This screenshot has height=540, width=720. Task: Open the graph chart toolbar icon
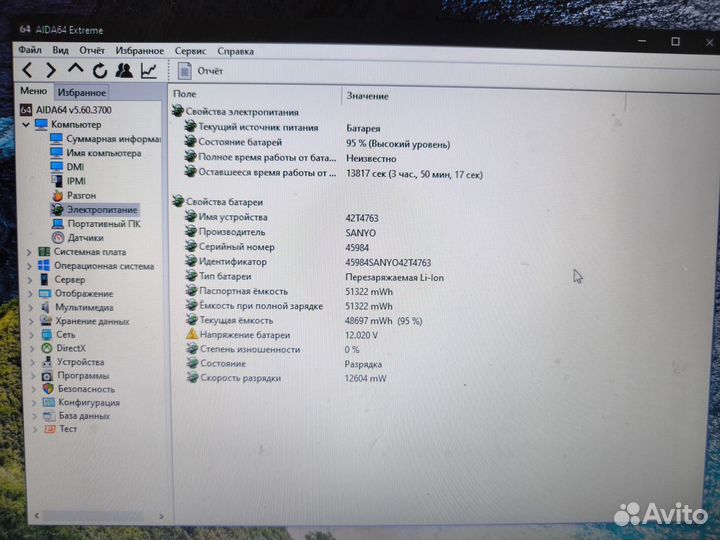(149, 71)
